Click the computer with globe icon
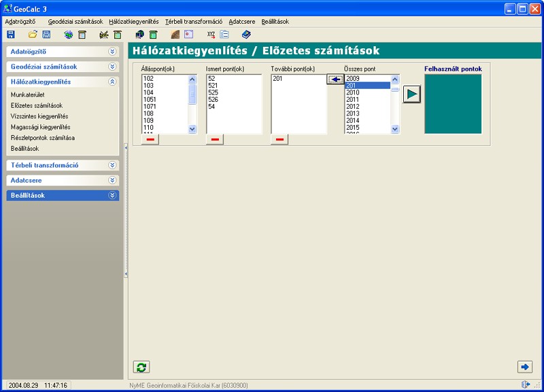 point(140,35)
